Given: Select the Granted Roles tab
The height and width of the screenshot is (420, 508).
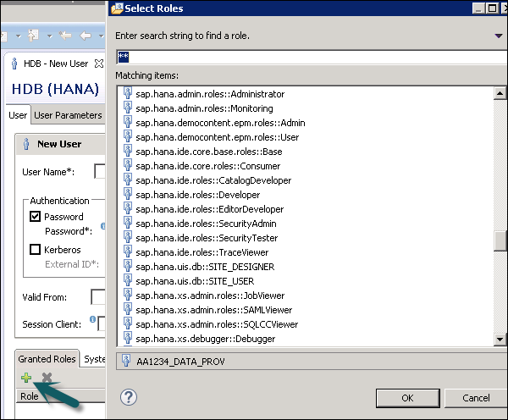Looking at the screenshot, I should tap(47, 358).
